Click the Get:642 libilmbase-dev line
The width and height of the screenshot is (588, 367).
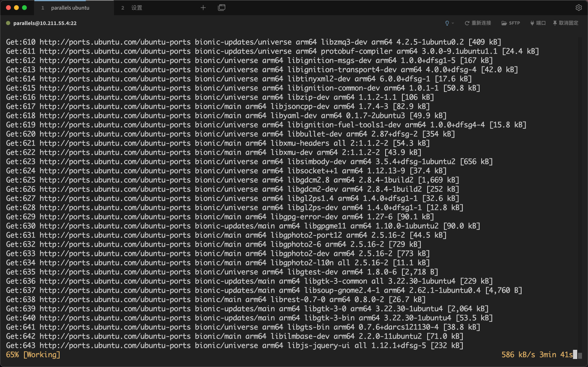[235, 336]
